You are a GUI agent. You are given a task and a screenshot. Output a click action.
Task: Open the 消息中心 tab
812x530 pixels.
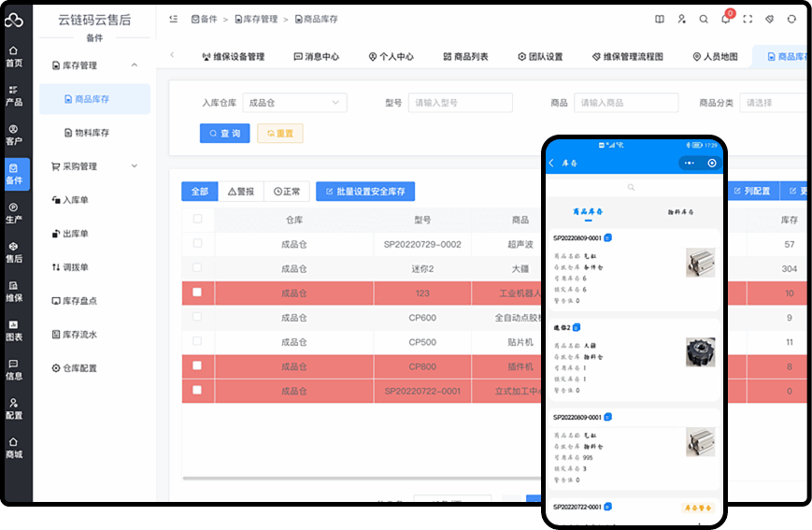point(316,56)
